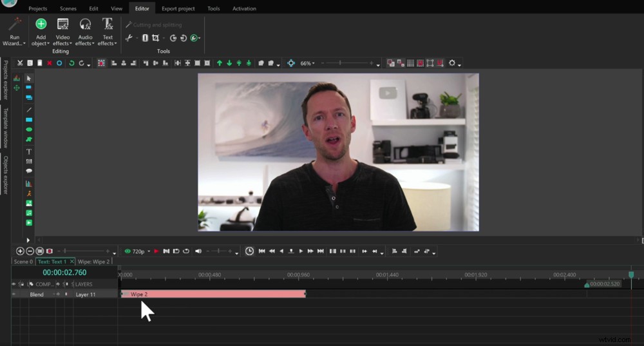Switch to the Export project tab
The width and height of the screenshot is (644, 346).
178,8
